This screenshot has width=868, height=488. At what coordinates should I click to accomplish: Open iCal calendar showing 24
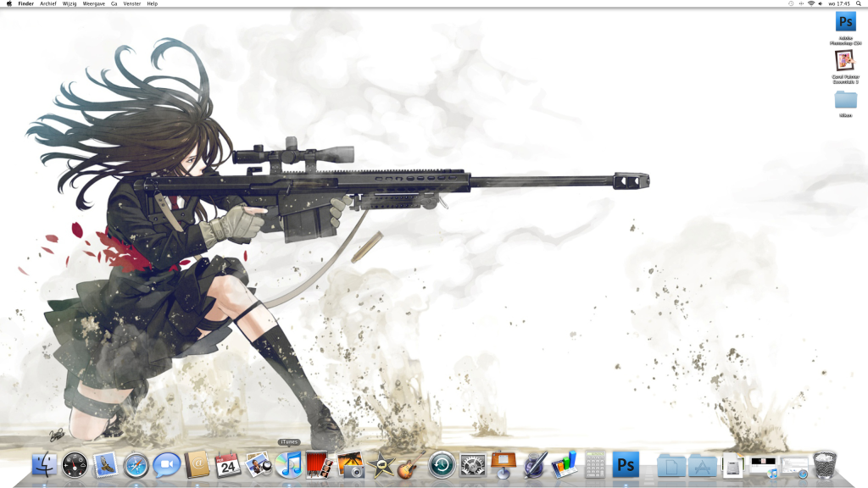tap(227, 465)
